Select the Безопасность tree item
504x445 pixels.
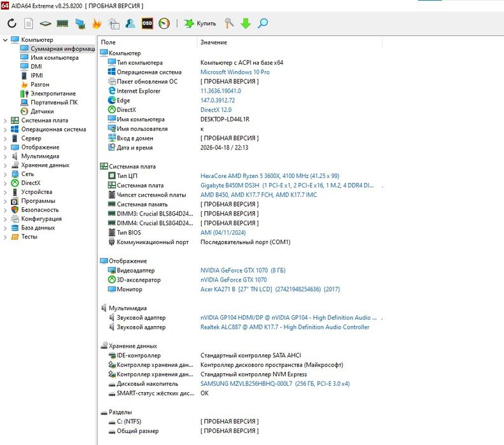click(35, 210)
